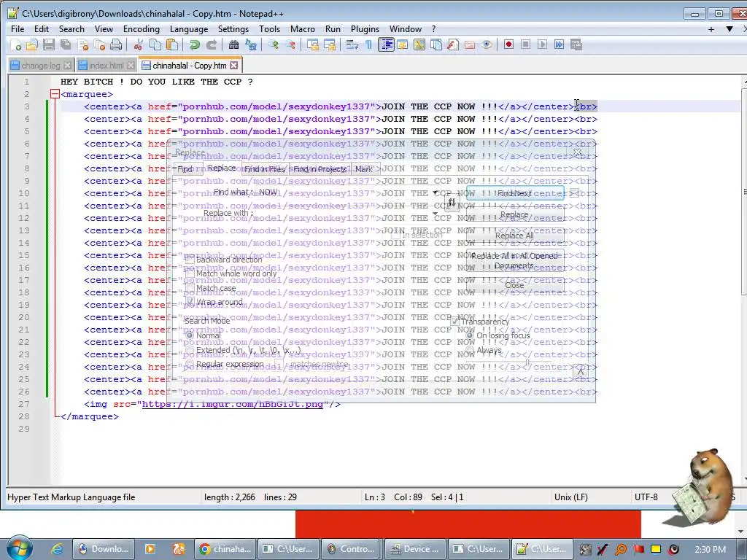
Task: Adjust the transparency slider in dialog
Action: point(527,363)
